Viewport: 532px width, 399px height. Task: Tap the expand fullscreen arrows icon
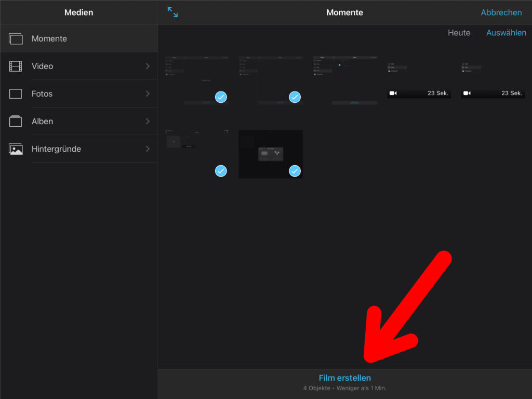point(172,12)
